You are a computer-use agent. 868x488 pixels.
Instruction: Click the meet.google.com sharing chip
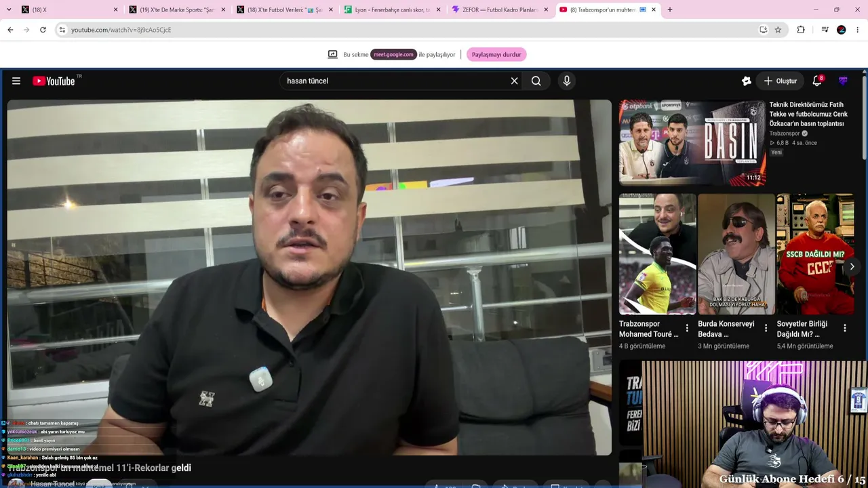393,54
